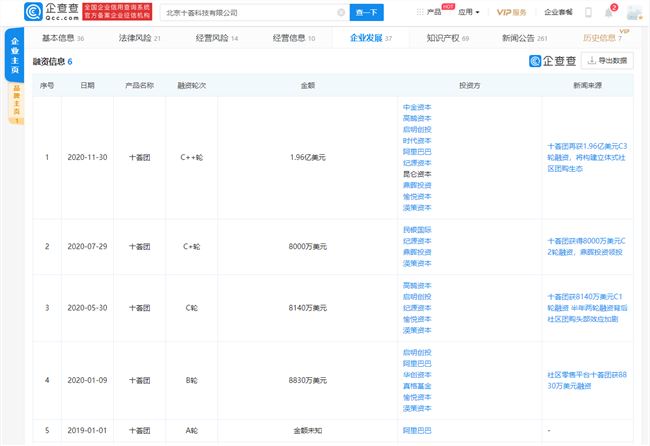Screen dimensions: 650x446
Task: Switch to the 新闻公告 tab
Action: [525, 38]
